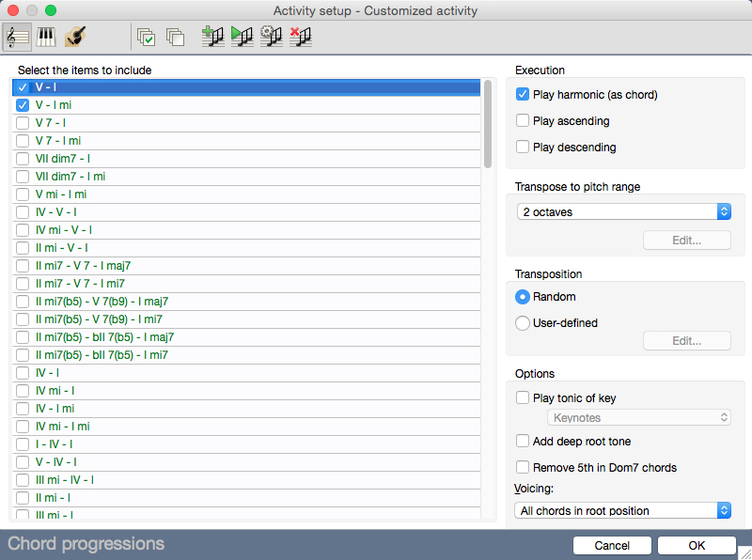Disable Play harmonic (as chord)

[523, 95]
